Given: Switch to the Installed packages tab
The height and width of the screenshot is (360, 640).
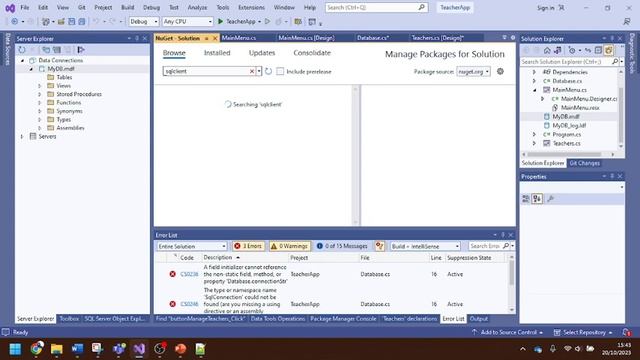Looking at the screenshot, I should point(217,53).
